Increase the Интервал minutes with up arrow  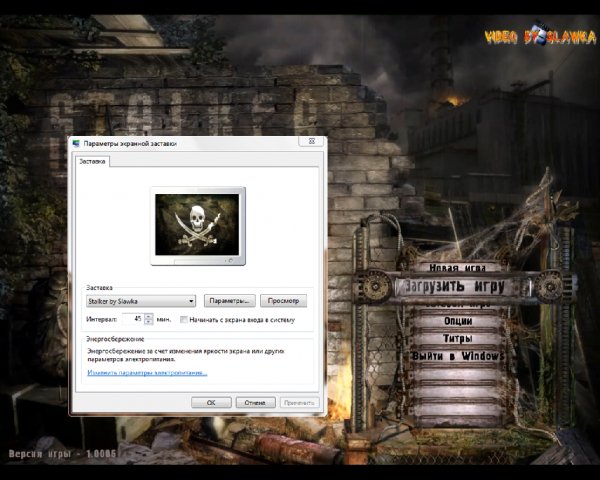148,316
